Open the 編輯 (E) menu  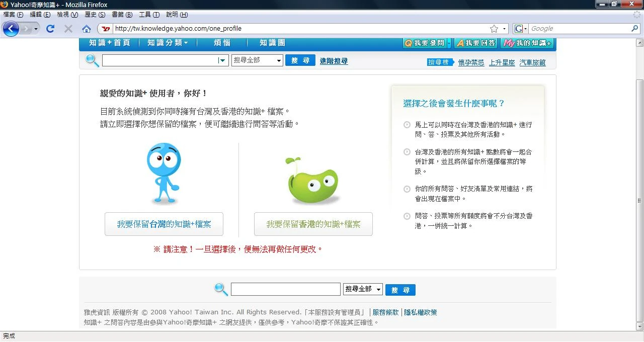[40, 15]
